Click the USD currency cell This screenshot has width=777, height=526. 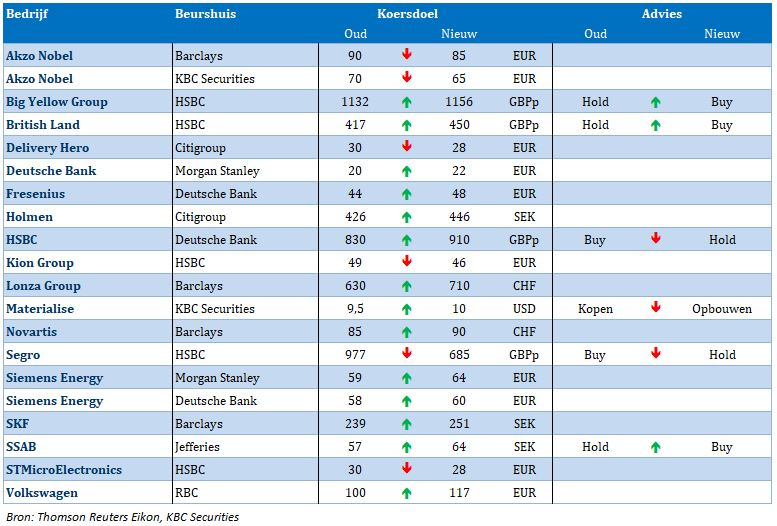coord(524,309)
